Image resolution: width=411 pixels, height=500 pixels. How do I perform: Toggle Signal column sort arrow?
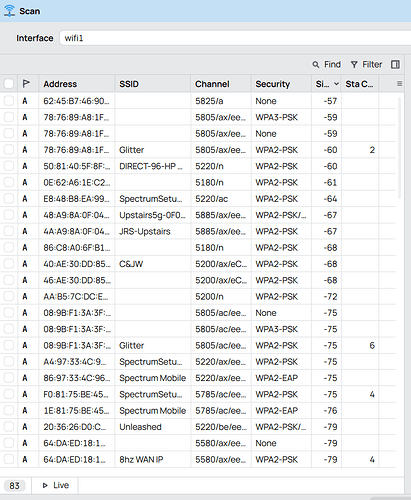coord(336,84)
